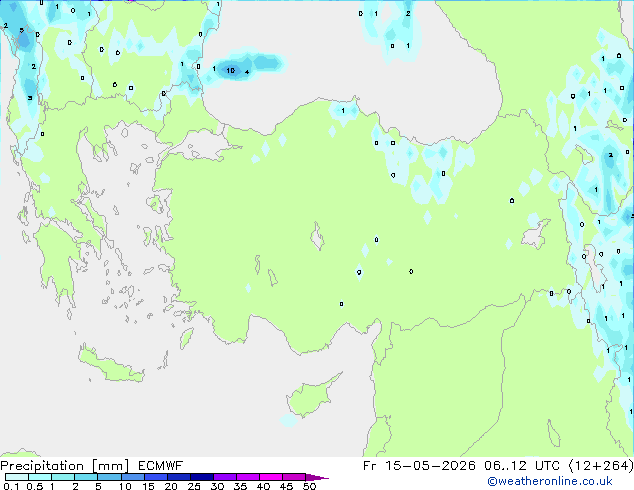Pick the 15–20 mm legend swatch
Image resolution: width=634 pixels, height=490 pixels.
click(156, 477)
